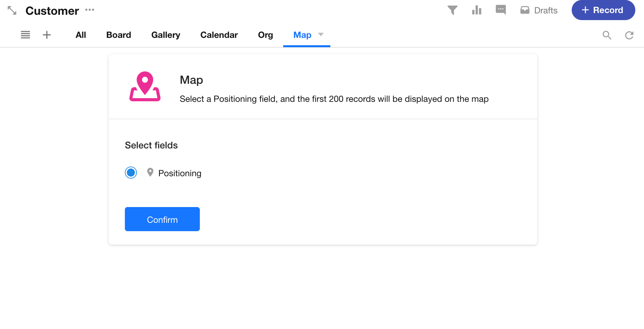Select the Positioning radio button
This screenshot has width=644, height=329.
click(131, 173)
